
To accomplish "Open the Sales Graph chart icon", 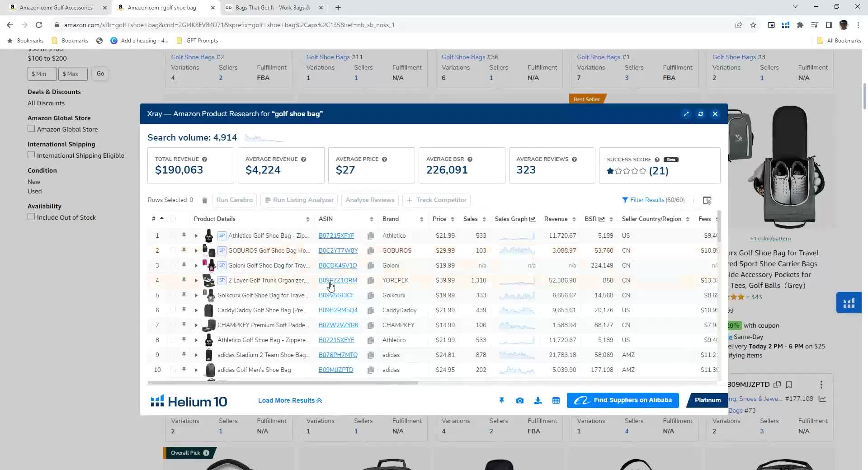I will click(x=533, y=219).
